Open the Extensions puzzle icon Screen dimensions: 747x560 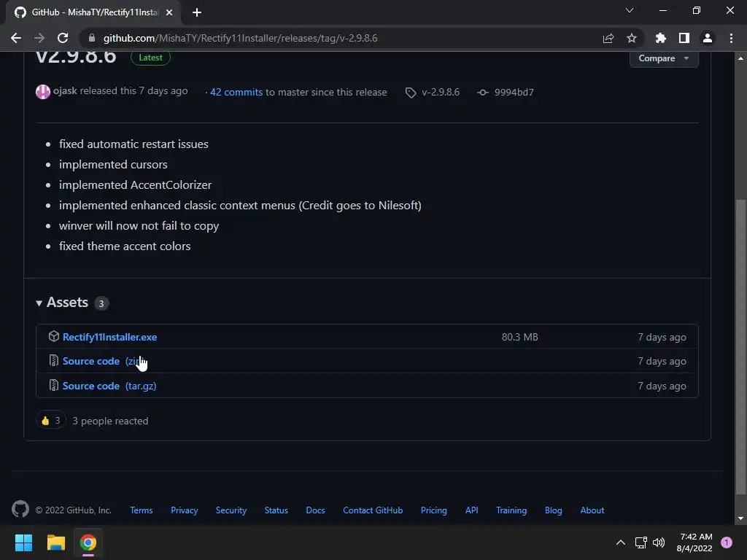click(x=660, y=38)
